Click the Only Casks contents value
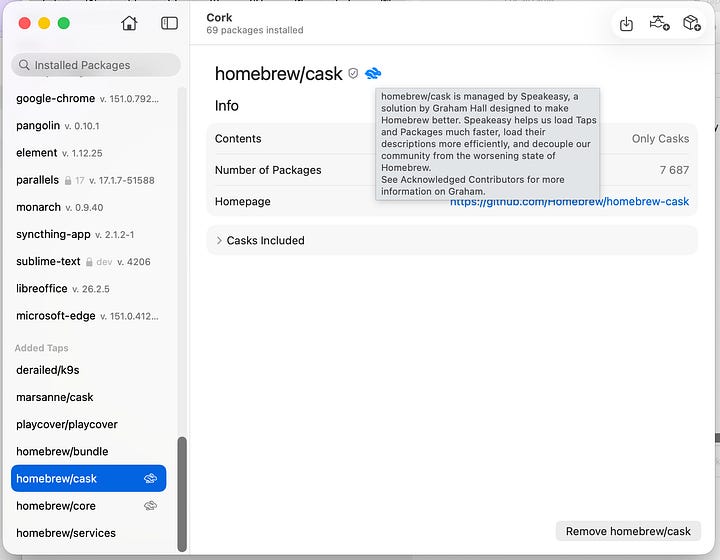This screenshot has width=720, height=560. [660, 139]
